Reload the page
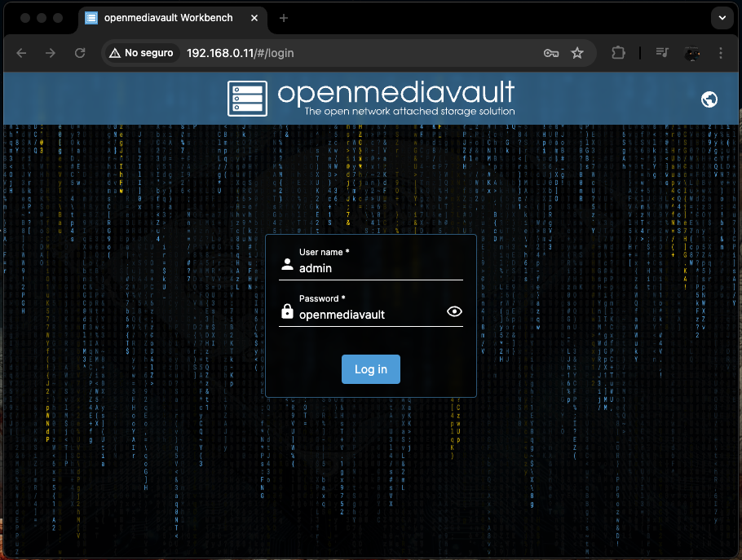Image resolution: width=742 pixels, height=560 pixels. 80,53
